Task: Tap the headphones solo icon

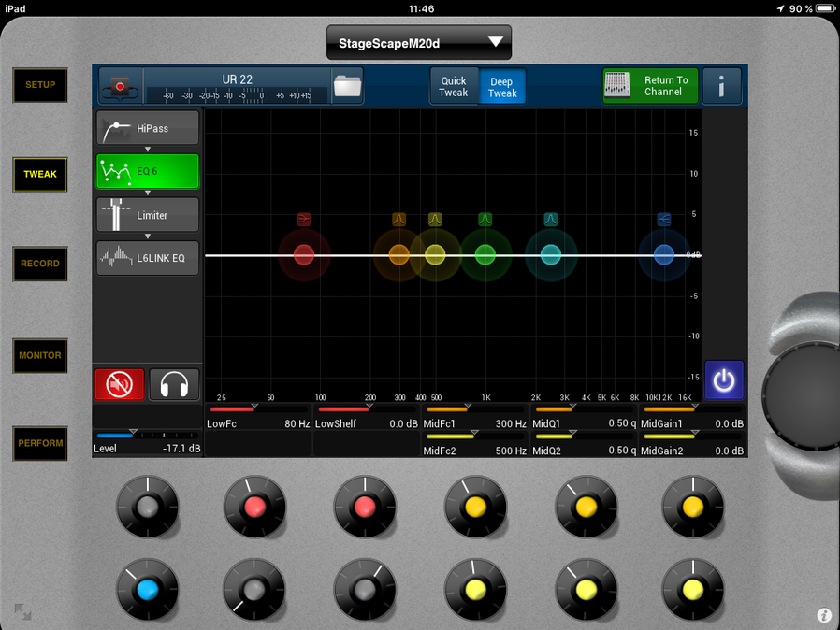Action: (174, 385)
